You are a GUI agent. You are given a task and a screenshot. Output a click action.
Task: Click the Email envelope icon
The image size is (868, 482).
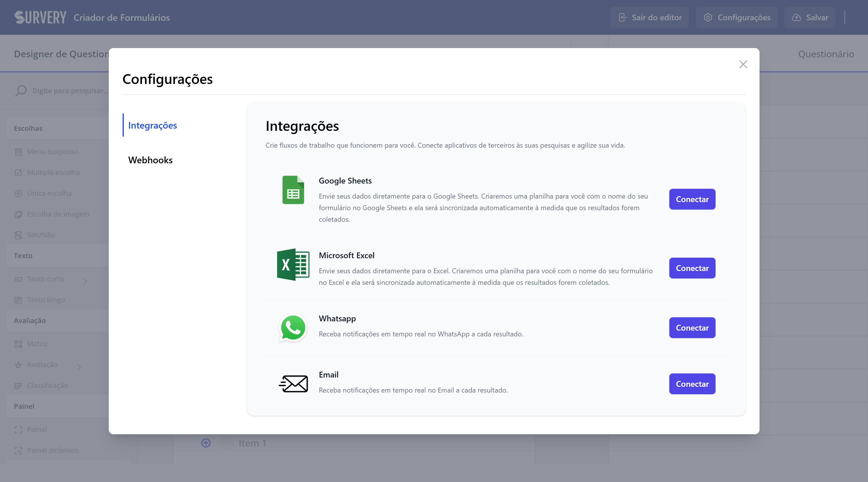click(293, 384)
